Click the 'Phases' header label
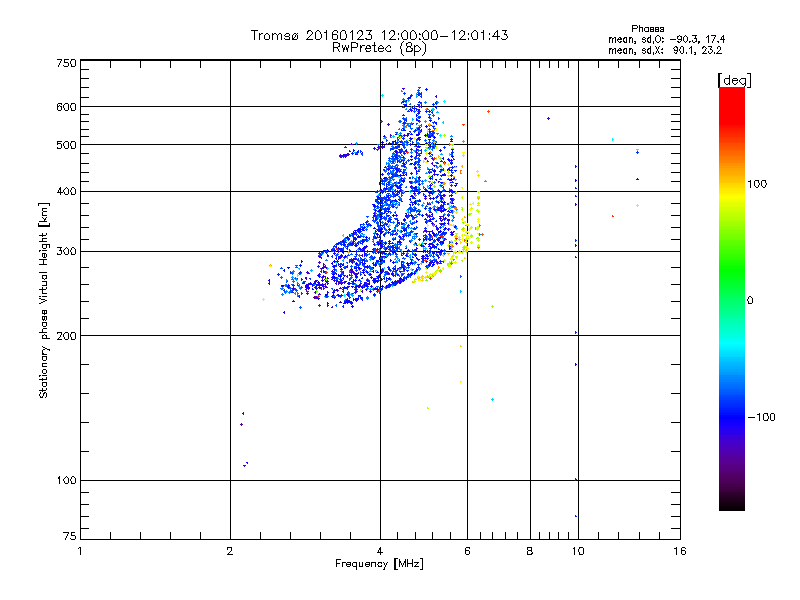 click(647, 29)
